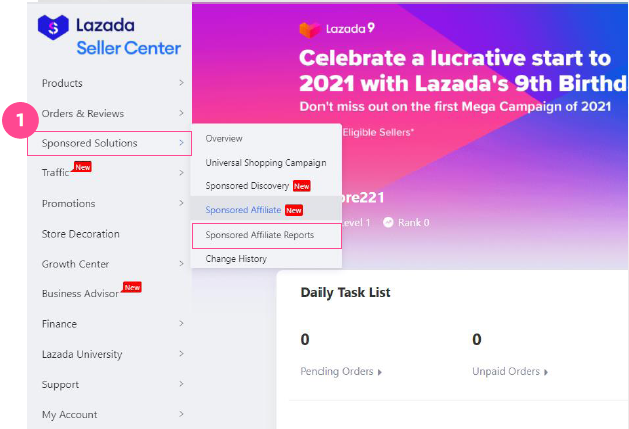Expand the Finance menu chevron
The height and width of the screenshot is (429, 629).
(181, 323)
